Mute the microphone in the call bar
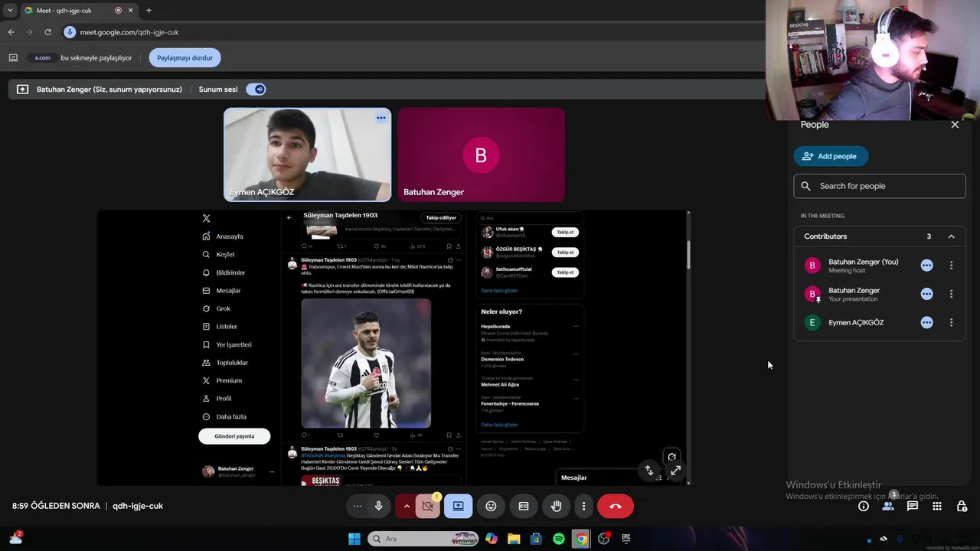 tap(378, 506)
